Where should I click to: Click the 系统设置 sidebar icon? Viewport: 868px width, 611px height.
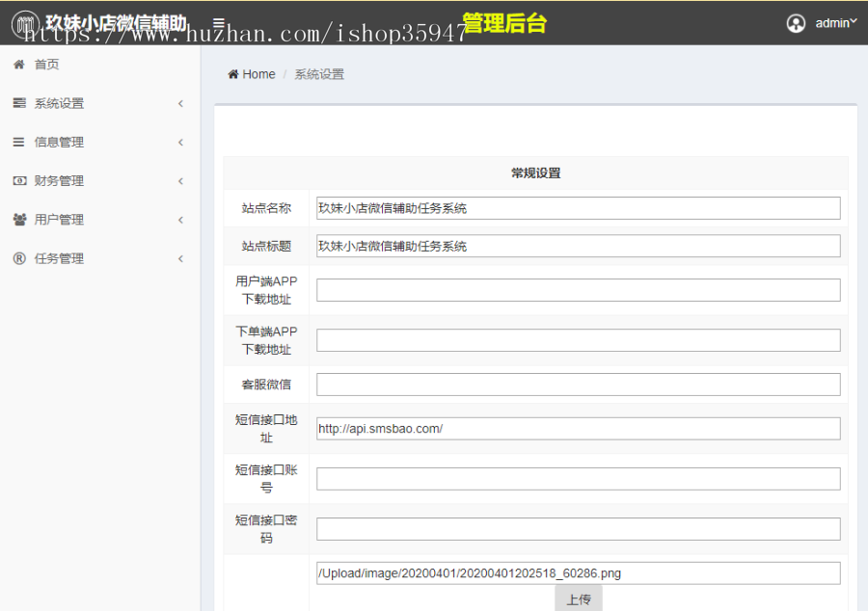pyautogui.click(x=18, y=103)
